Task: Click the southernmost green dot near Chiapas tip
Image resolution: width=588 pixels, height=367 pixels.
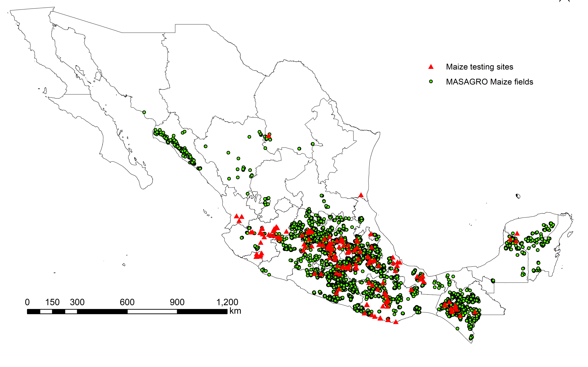Action: click(x=471, y=338)
